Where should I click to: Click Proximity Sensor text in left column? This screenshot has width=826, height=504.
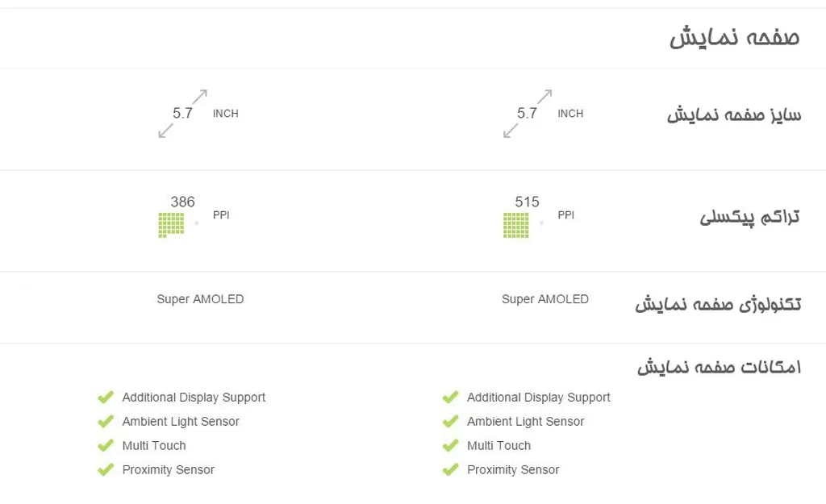pyautogui.click(x=168, y=470)
